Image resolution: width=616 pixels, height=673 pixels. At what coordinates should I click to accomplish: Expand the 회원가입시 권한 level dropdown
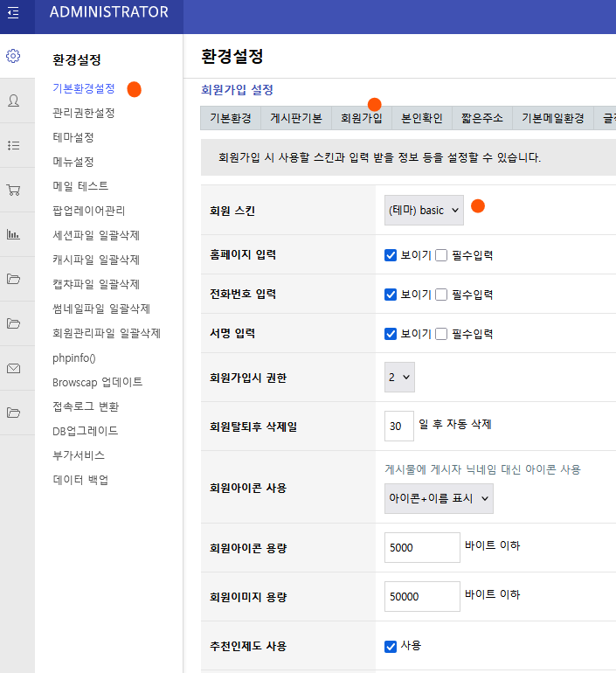pyautogui.click(x=399, y=378)
